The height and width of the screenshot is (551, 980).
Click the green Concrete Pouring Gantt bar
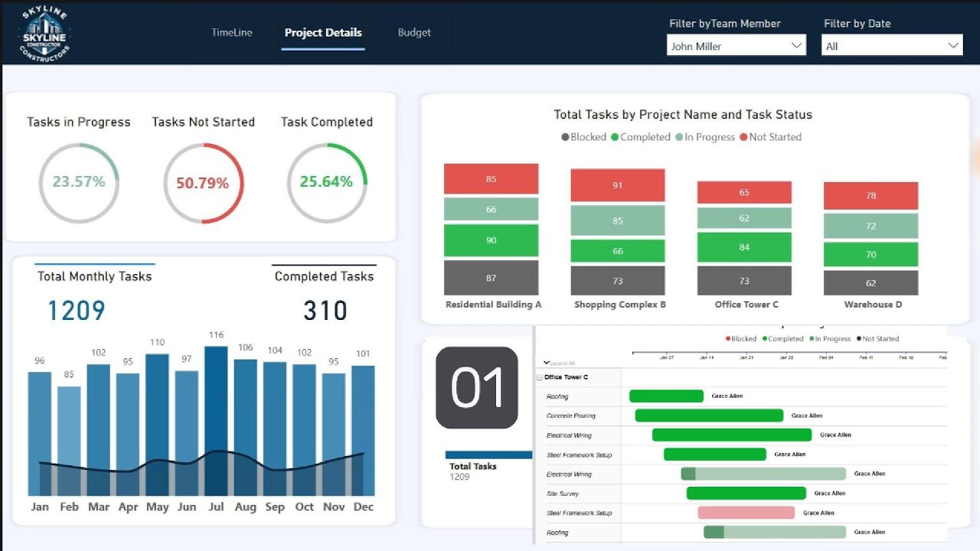point(709,416)
